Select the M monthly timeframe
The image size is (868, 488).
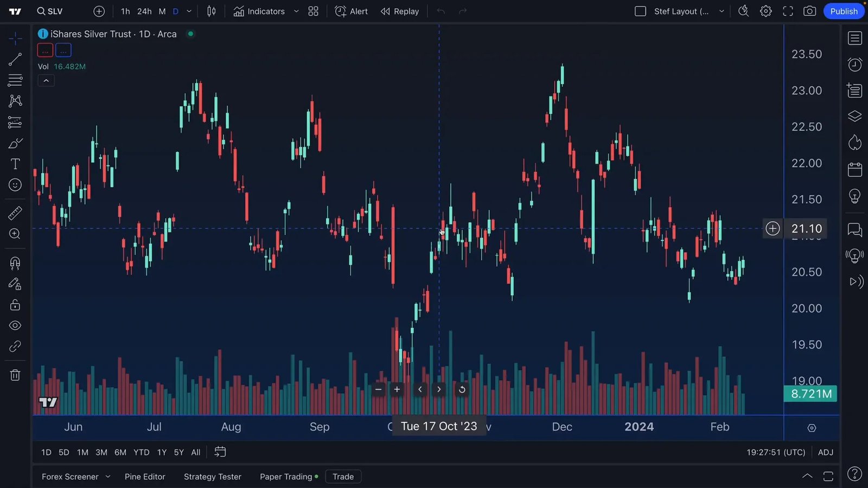click(x=162, y=11)
